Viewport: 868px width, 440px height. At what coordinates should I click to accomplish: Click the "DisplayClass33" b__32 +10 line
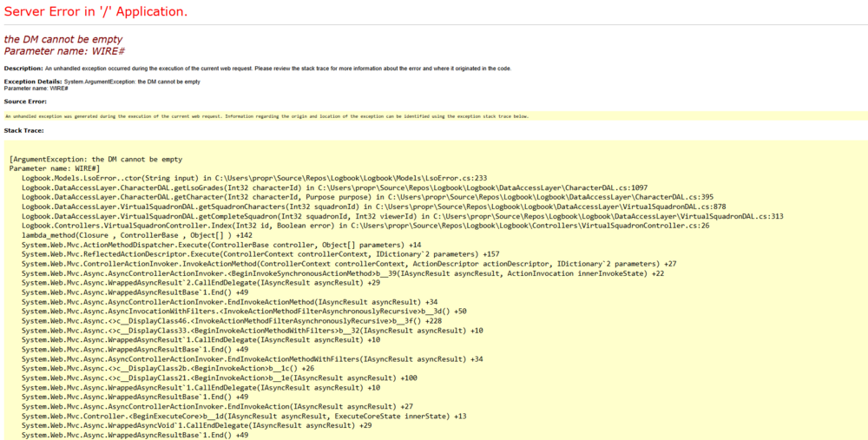(253, 331)
